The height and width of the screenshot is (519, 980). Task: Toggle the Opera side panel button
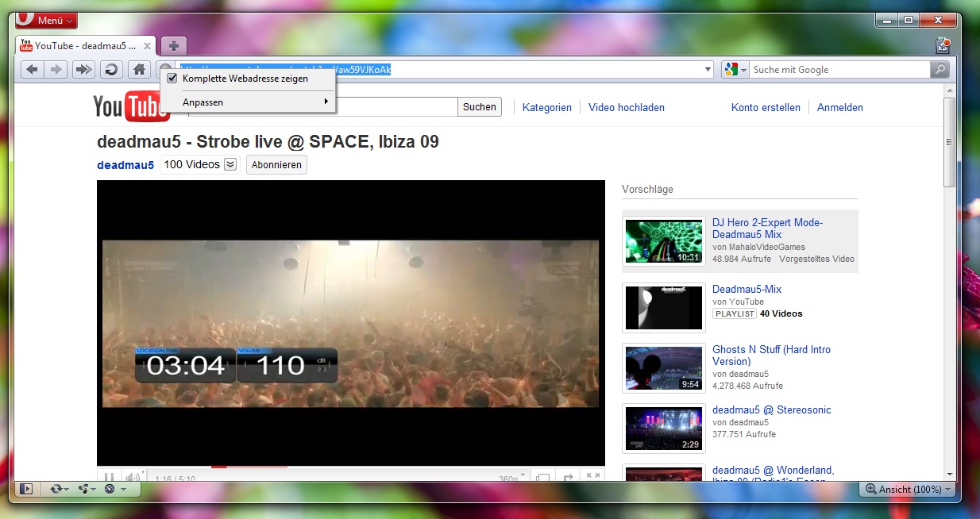(26, 489)
